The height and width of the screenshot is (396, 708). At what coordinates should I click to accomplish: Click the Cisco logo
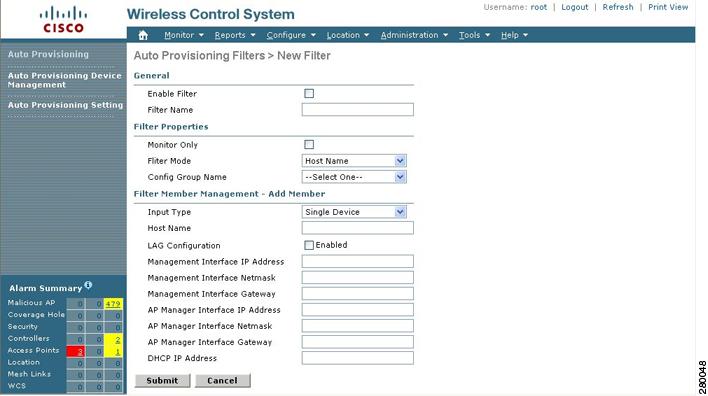click(x=63, y=20)
